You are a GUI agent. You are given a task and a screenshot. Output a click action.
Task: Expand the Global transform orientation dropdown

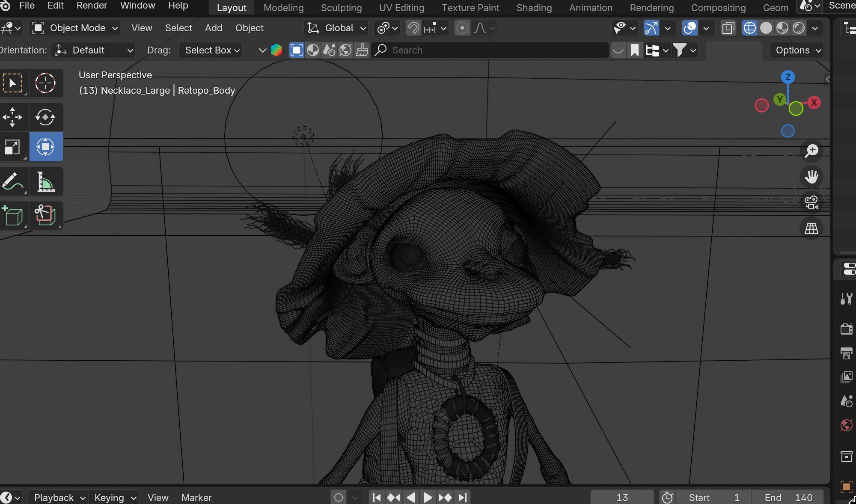336,28
